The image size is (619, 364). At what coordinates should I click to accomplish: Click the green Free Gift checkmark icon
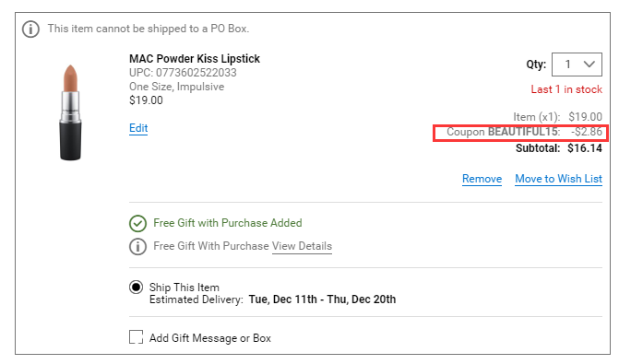(x=137, y=224)
